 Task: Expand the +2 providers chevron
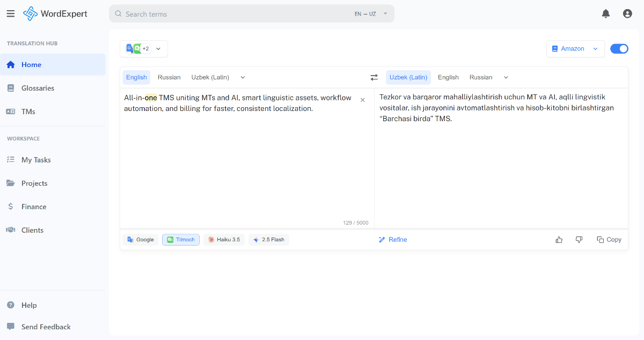pos(158,48)
